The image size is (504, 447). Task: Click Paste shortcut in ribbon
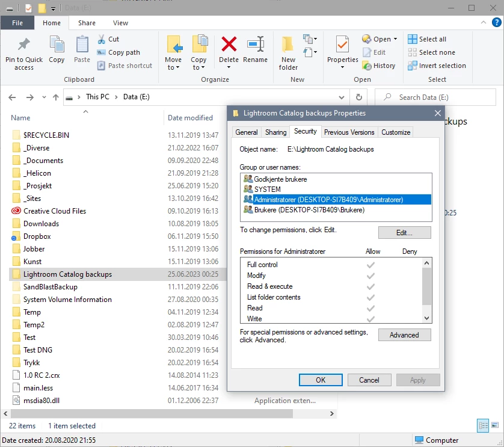tap(124, 66)
